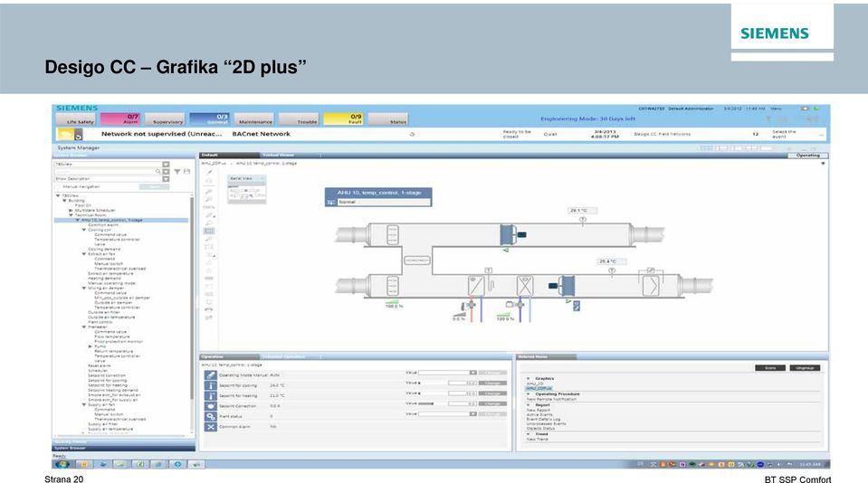The width and height of the screenshot is (868, 483).
Task: Select the Plant status gear icon
Action: point(210,417)
